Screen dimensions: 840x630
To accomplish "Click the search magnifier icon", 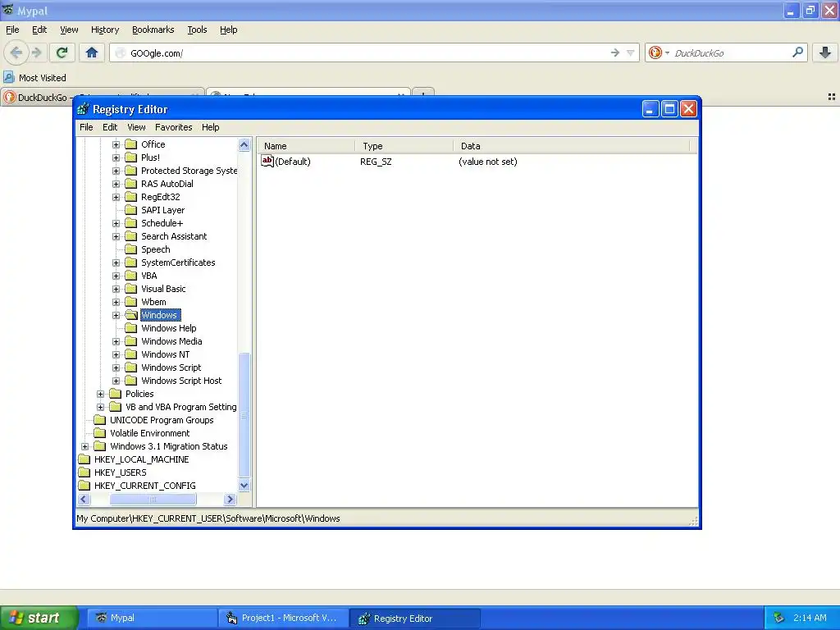I will [x=797, y=52].
